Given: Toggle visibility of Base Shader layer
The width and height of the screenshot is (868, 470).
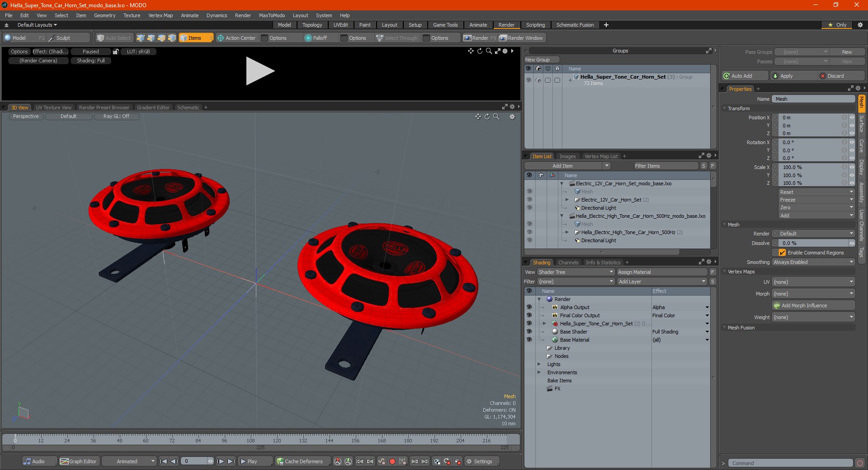Looking at the screenshot, I should pyautogui.click(x=529, y=332).
